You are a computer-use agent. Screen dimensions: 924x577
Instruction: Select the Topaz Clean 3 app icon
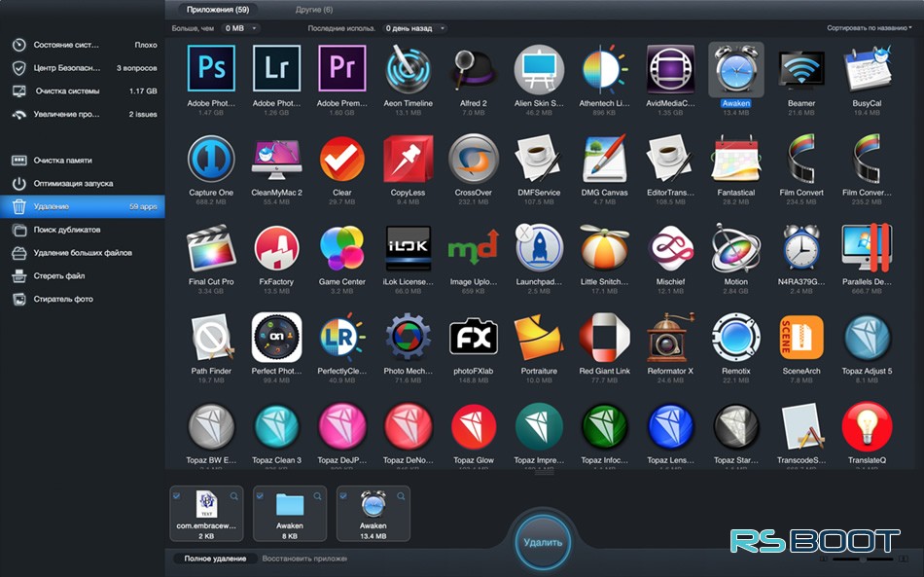(276, 427)
